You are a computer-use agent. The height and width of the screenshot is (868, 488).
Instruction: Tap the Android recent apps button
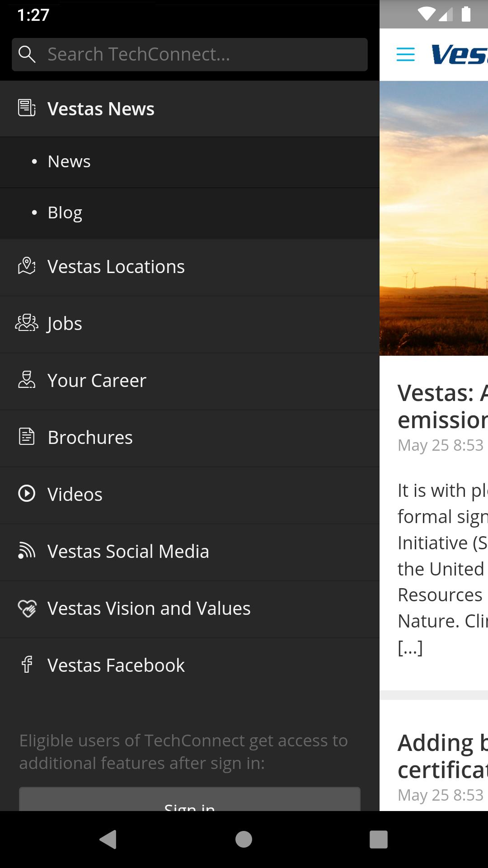379,839
